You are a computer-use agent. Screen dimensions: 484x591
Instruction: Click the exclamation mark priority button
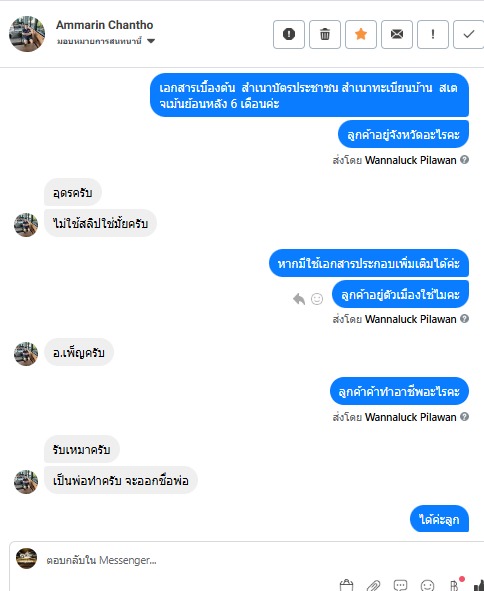[433, 34]
